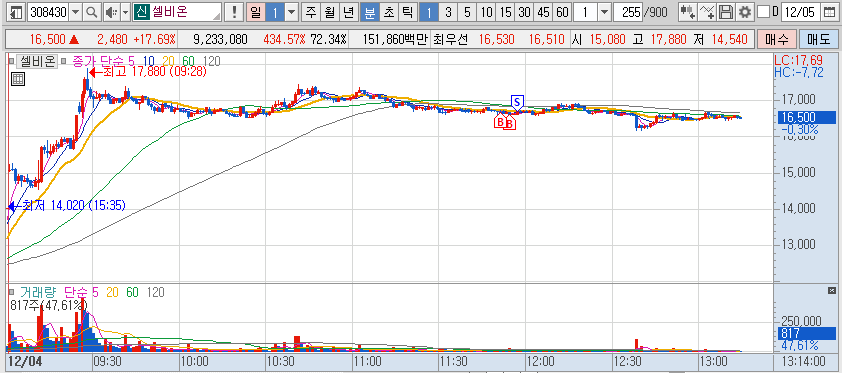
Task: Select the 일 daily period toggle
Action: [256, 12]
